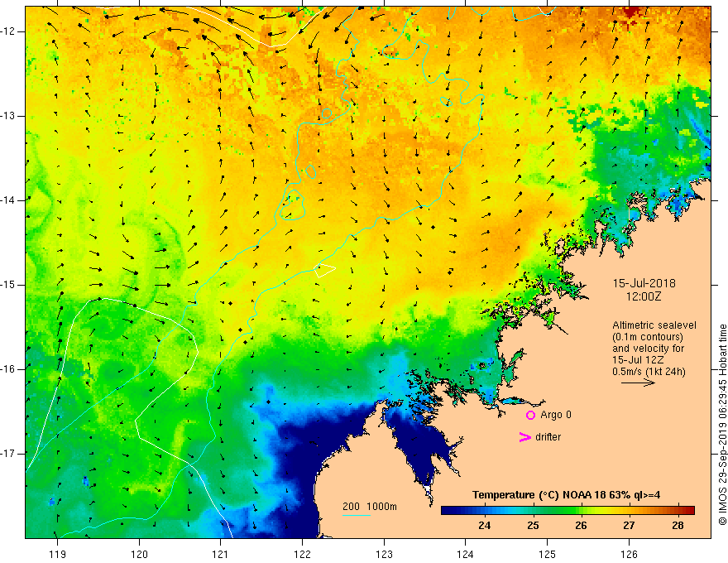Click latitude axis label -14
Image resolution: width=728 pixels, height=563 pixels.
(9, 200)
